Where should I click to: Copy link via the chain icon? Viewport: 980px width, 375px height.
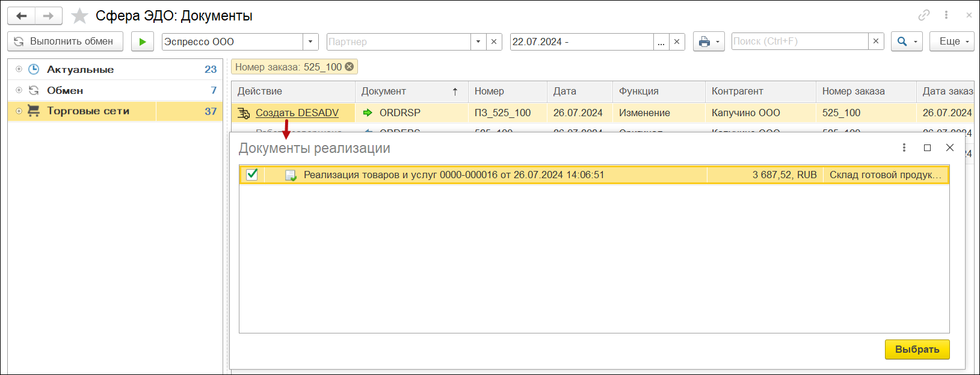(x=924, y=15)
